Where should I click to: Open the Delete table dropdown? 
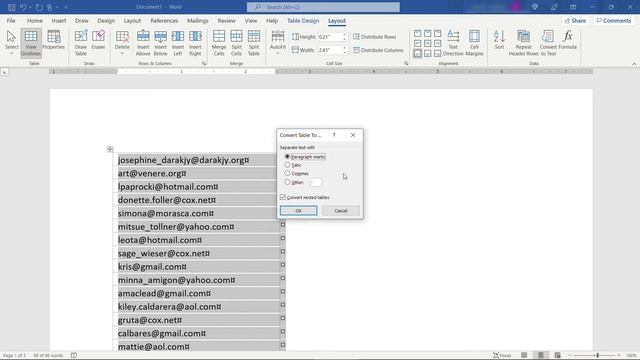(122, 42)
